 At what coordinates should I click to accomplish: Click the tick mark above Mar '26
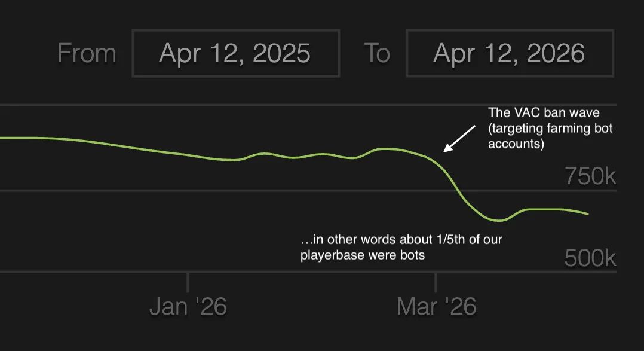pyautogui.click(x=436, y=282)
